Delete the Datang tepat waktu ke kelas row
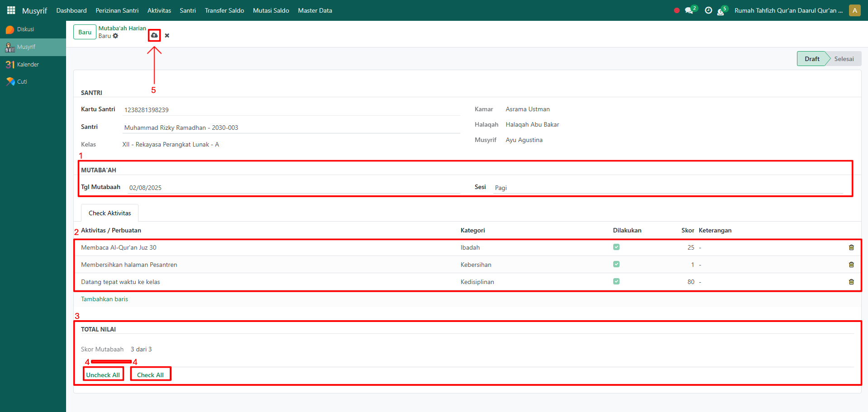 851,282
